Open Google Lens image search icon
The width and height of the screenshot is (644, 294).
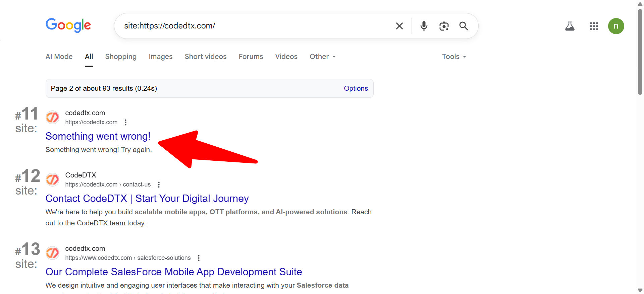444,26
